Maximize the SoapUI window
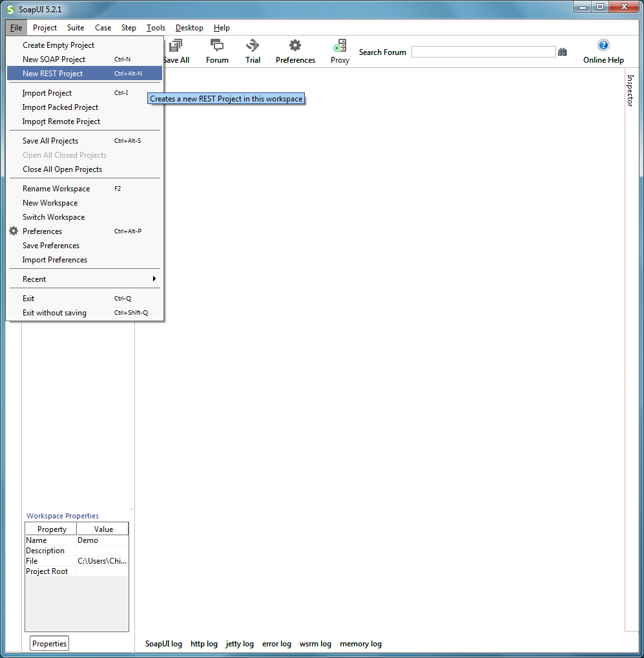This screenshot has width=644, height=658. tap(600, 7)
